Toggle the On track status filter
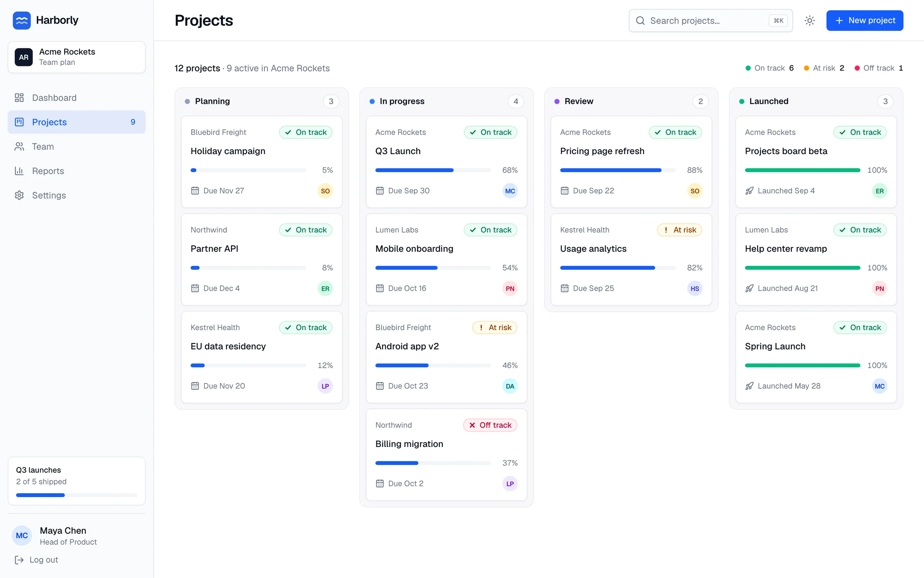The width and height of the screenshot is (924, 578). pyautogui.click(x=770, y=68)
